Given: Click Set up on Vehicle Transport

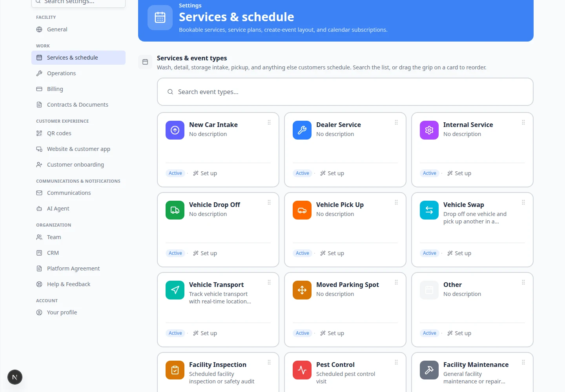Looking at the screenshot, I should tap(205, 333).
